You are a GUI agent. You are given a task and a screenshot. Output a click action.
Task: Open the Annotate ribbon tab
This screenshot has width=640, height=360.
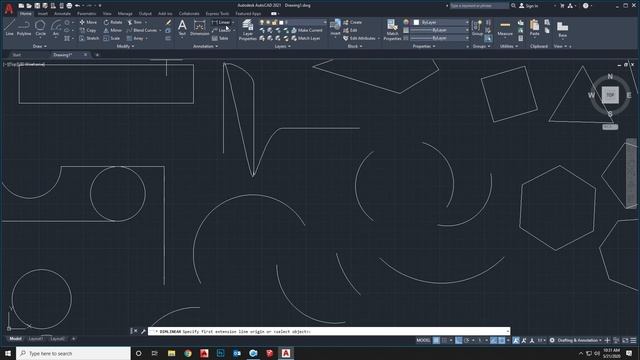click(62, 13)
